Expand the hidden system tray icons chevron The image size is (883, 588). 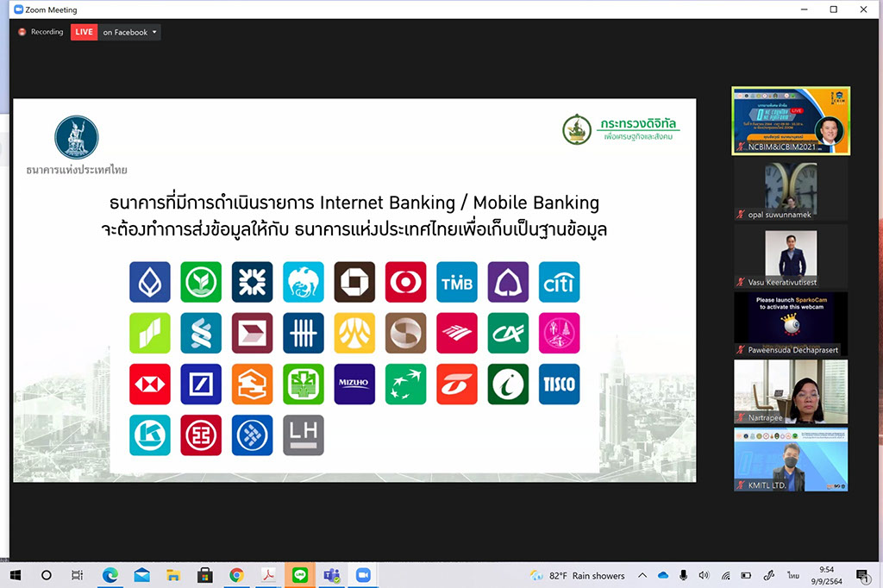tap(642, 575)
